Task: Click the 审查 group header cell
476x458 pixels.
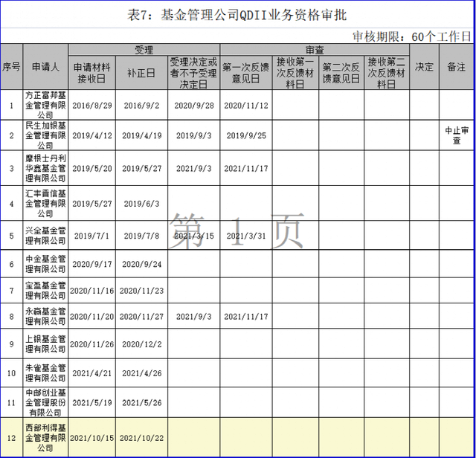Action: (x=314, y=50)
